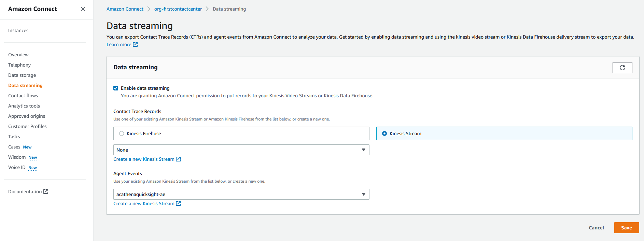
Task: Click external link icon beside Learn more
Action: click(135, 44)
